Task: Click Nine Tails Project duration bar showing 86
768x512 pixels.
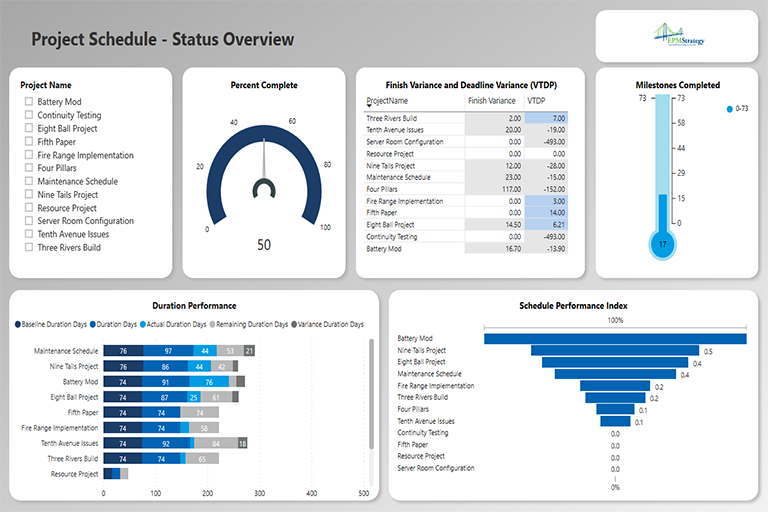Action: [x=165, y=366]
